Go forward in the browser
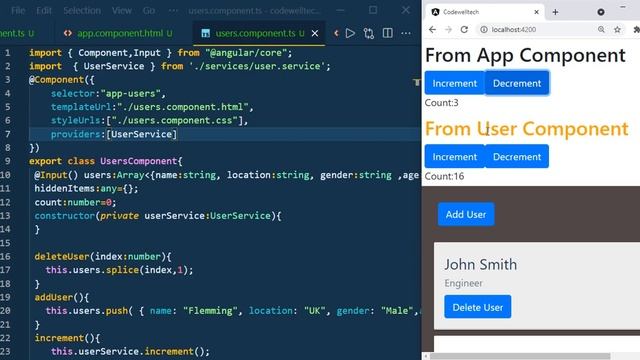640x360 pixels. 448,29
